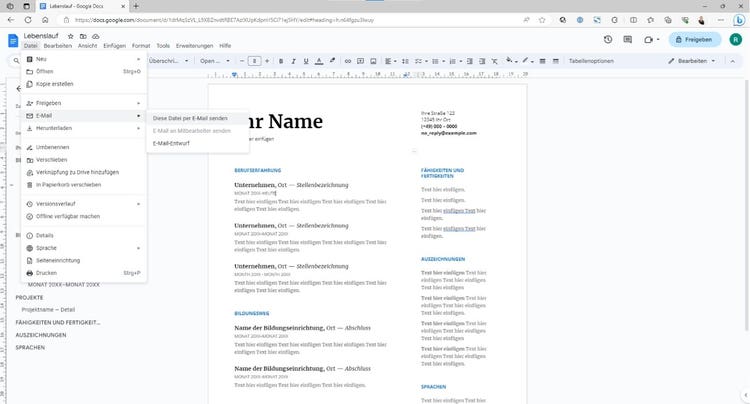This screenshot has height=404, width=750.
Task: Select Diese Datei per E-Mail senden
Action: pyautogui.click(x=197, y=118)
